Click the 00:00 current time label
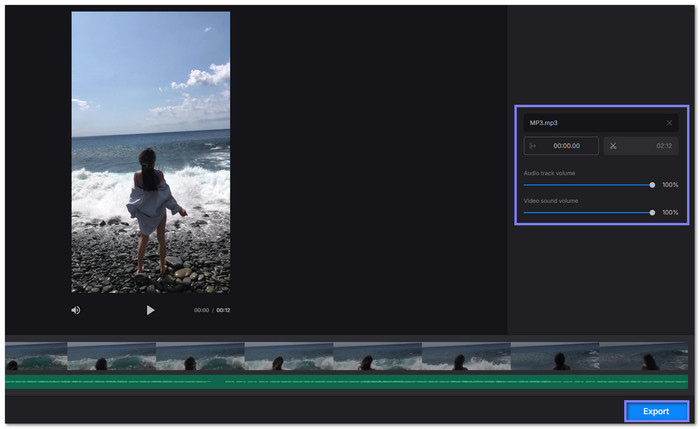The height and width of the screenshot is (429, 700). (201, 310)
